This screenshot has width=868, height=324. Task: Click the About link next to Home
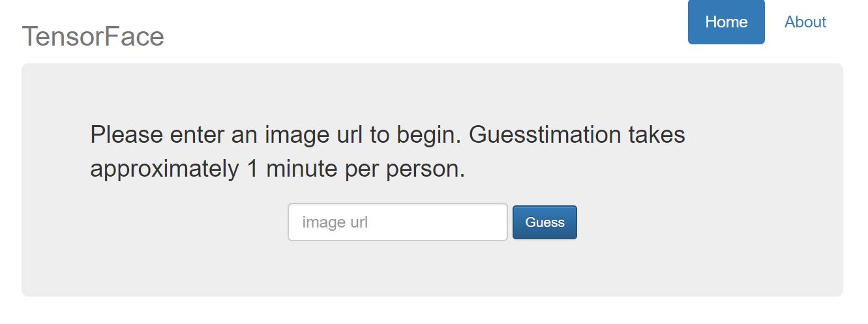[x=805, y=22]
